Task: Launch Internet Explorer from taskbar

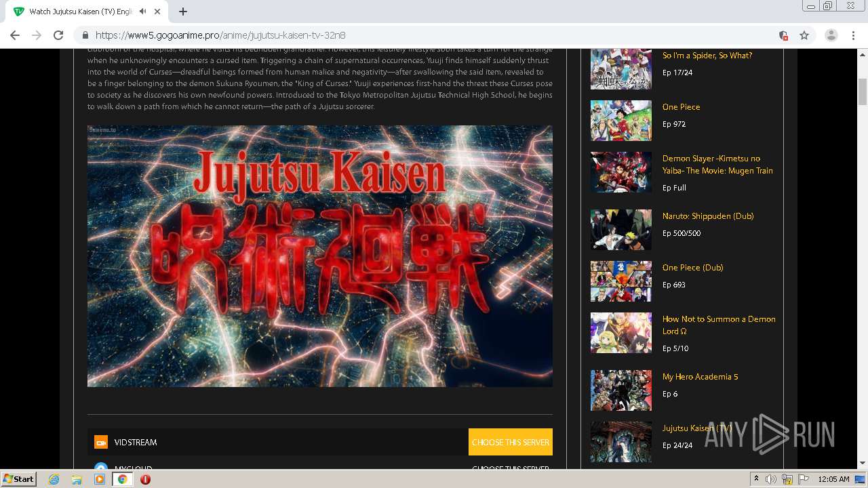Action: pyautogui.click(x=54, y=479)
